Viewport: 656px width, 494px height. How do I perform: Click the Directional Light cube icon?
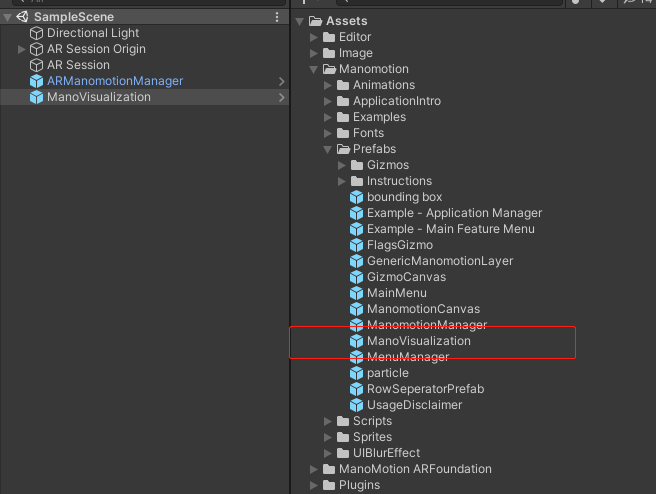[36, 33]
